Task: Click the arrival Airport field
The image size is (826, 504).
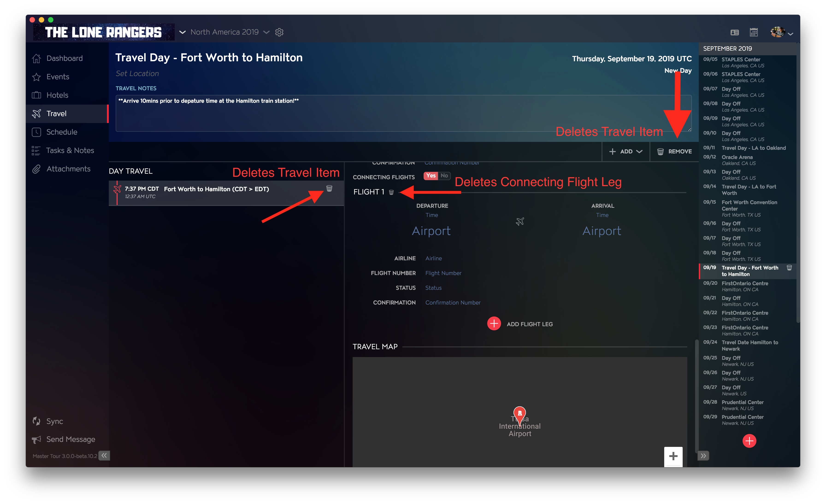Action: 602,231
